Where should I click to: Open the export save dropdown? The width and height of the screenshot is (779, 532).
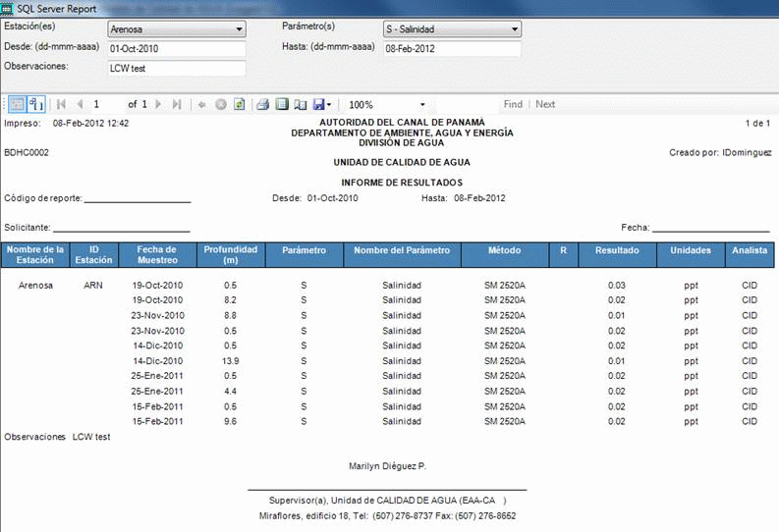click(x=323, y=104)
